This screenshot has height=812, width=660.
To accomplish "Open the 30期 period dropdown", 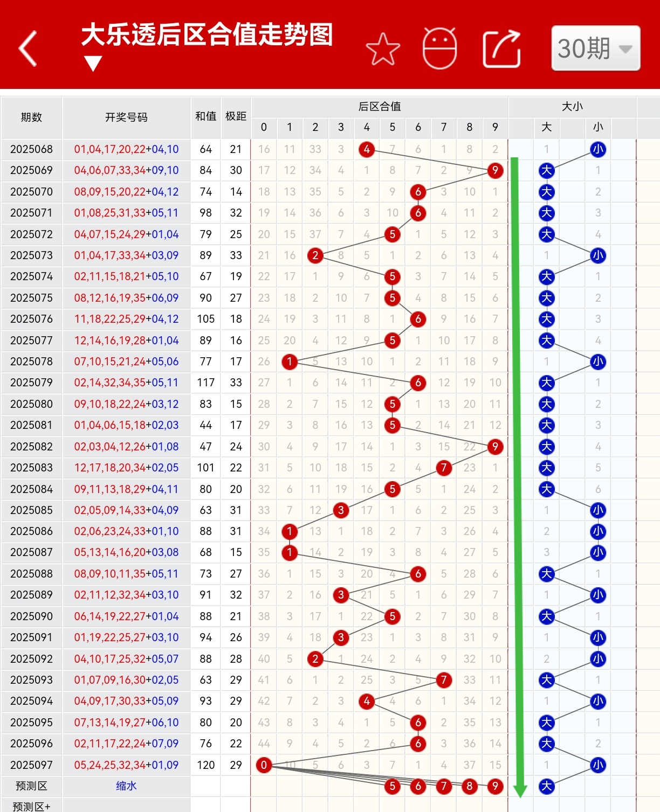I will click(596, 48).
